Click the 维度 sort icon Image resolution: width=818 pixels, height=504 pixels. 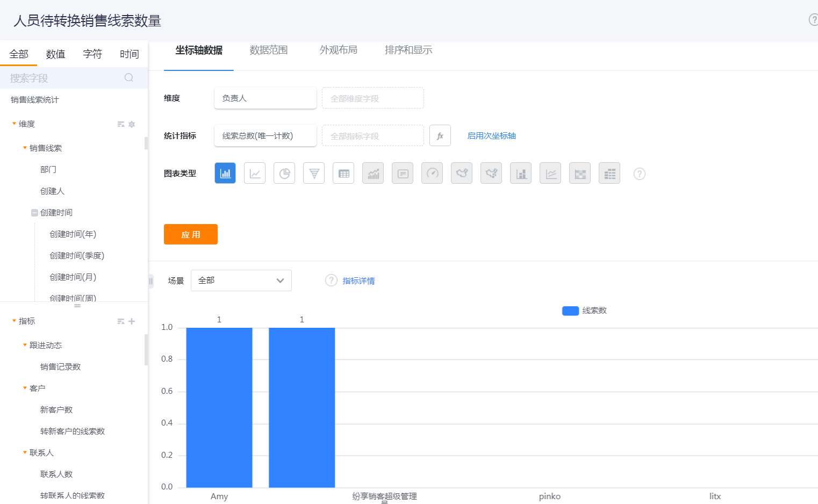point(121,124)
